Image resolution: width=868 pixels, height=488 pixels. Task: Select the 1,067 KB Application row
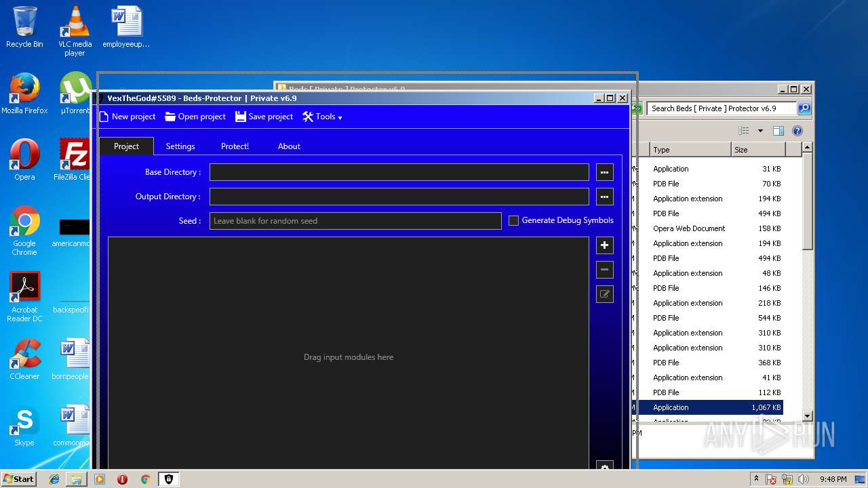(x=708, y=407)
